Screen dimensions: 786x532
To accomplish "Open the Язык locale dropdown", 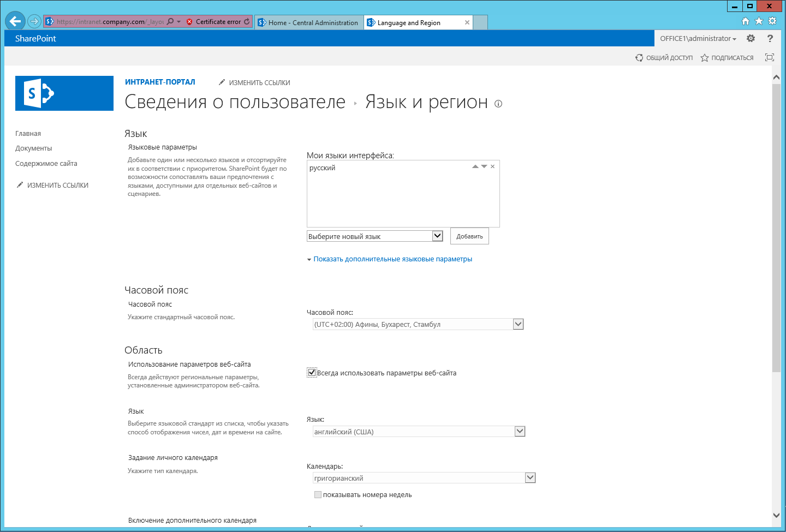I will [x=419, y=432].
